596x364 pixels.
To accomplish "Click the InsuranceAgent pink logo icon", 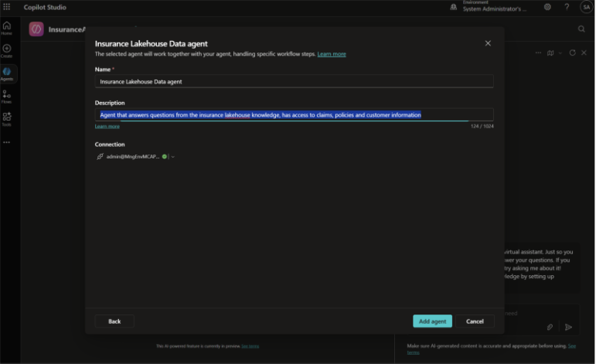I will coord(36,29).
